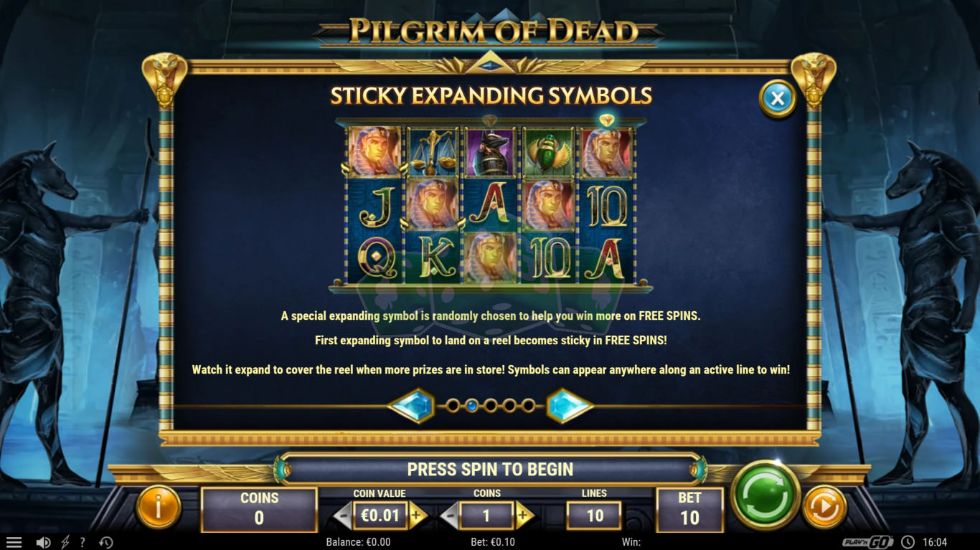Click the Play'n GO logo
The width and height of the screenshot is (980, 550).
tap(868, 543)
